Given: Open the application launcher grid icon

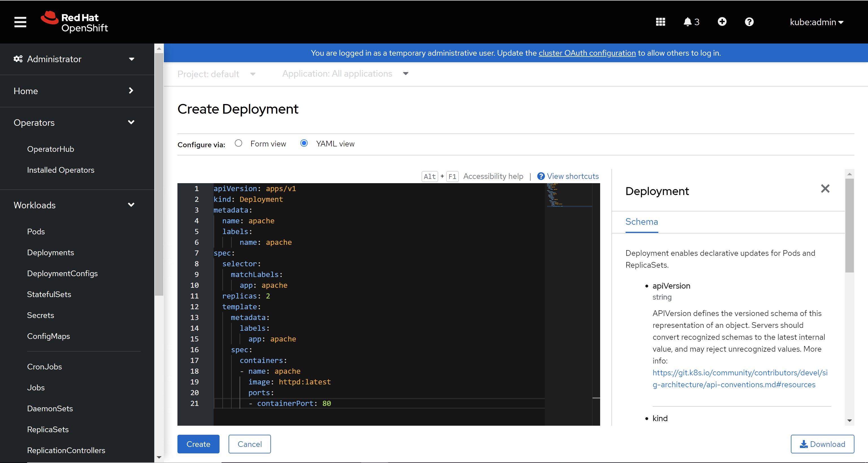Looking at the screenshot, I should pyautogui.click(x=660, y=22).
